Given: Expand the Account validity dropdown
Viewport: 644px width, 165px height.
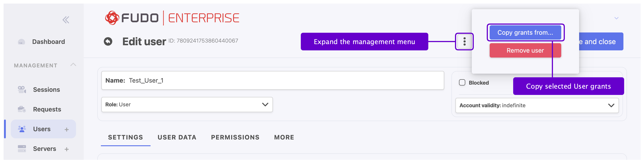Looking at the screenshot, I should point(537,105).
